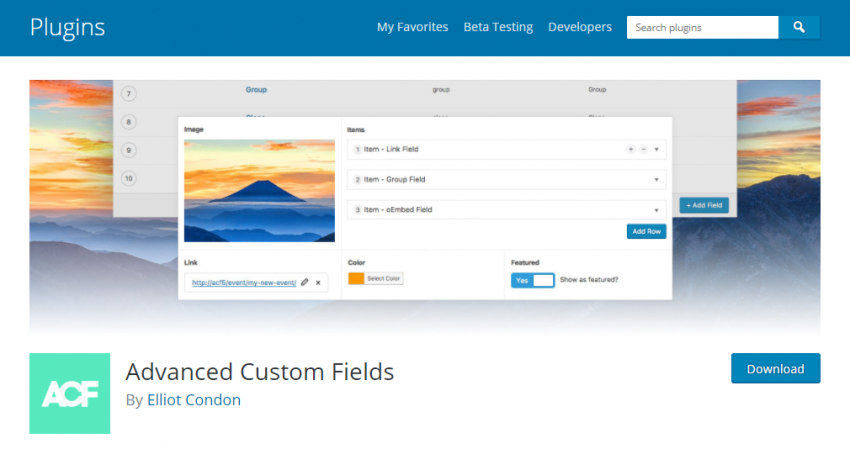Remove the link with the x icon
The height and width of the screenshot is (449, 850).
(318, 283)
